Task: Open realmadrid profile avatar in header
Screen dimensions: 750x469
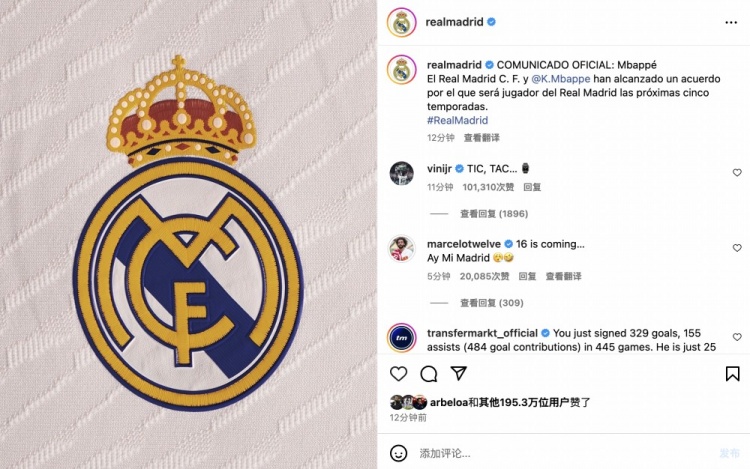Action: click(x=401, y=22)
